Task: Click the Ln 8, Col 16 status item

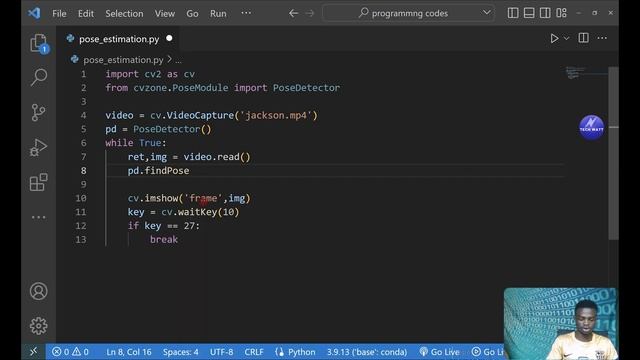Action: (129, 352)
